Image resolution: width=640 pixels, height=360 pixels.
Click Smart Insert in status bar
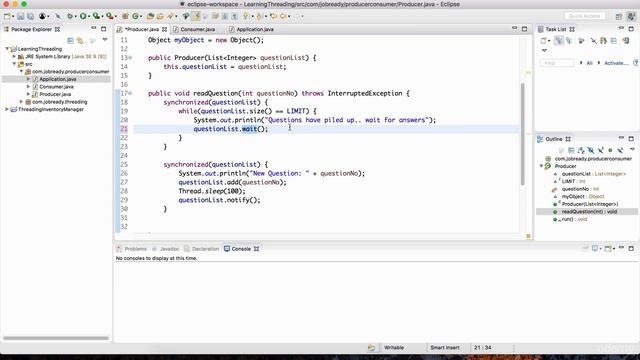tap(444, 347)
